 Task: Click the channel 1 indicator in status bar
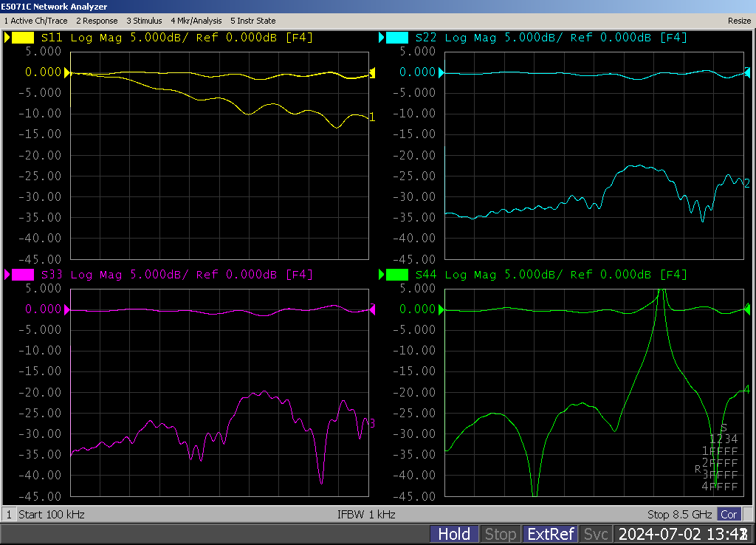point(9,514)
